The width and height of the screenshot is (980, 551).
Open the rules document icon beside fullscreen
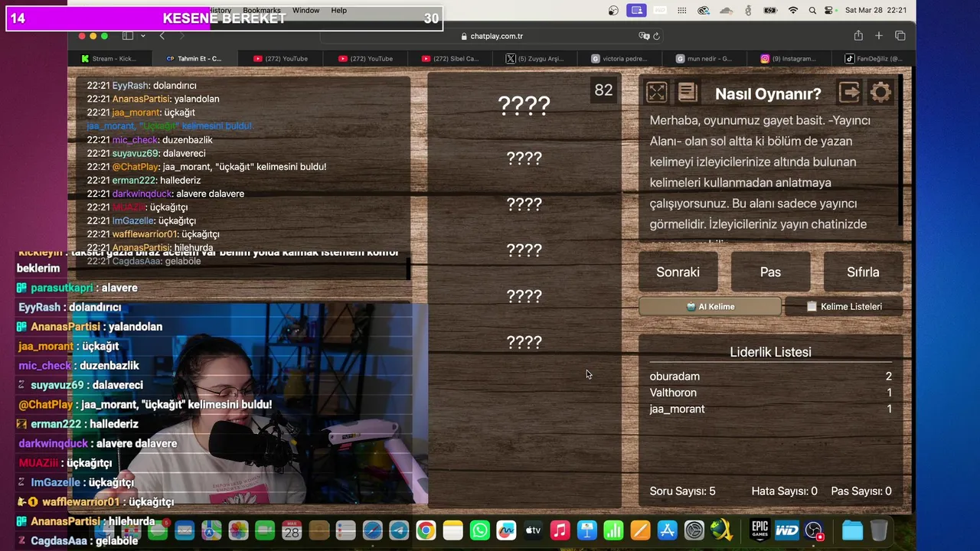[x=688, y=93]
